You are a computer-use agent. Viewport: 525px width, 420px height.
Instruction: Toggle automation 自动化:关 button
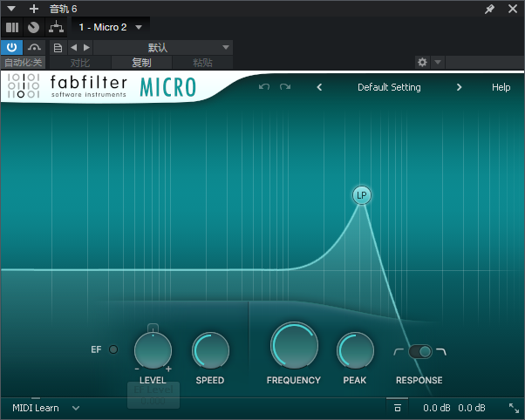23,63
